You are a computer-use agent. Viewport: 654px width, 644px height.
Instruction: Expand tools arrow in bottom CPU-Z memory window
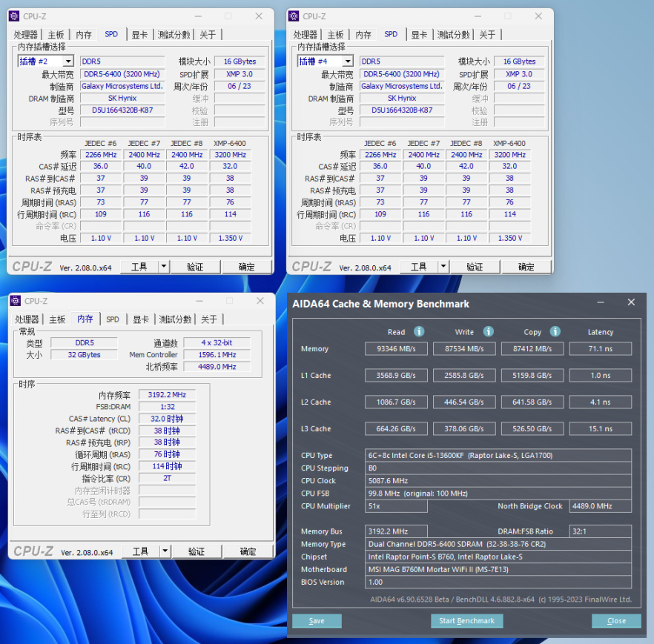165,551
